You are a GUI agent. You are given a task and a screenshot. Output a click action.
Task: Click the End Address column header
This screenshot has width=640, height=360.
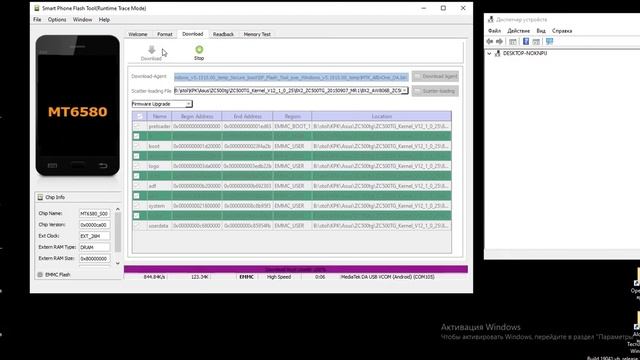247,116
